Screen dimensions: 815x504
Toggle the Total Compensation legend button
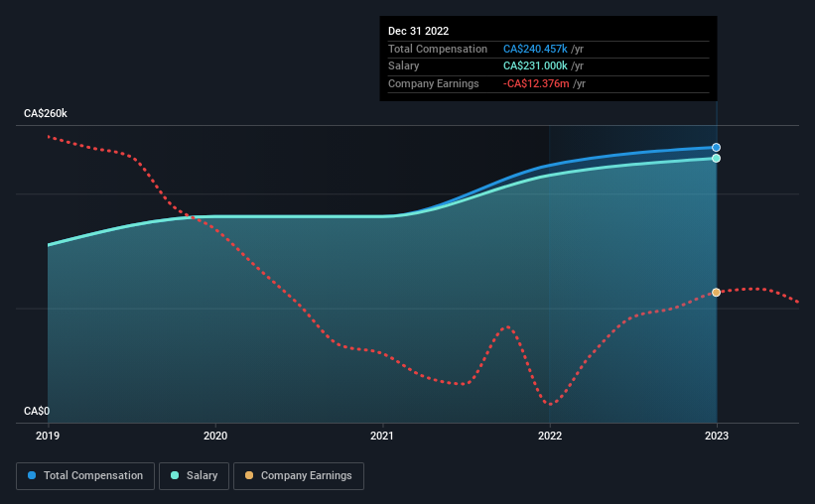(x=85, y=476)
